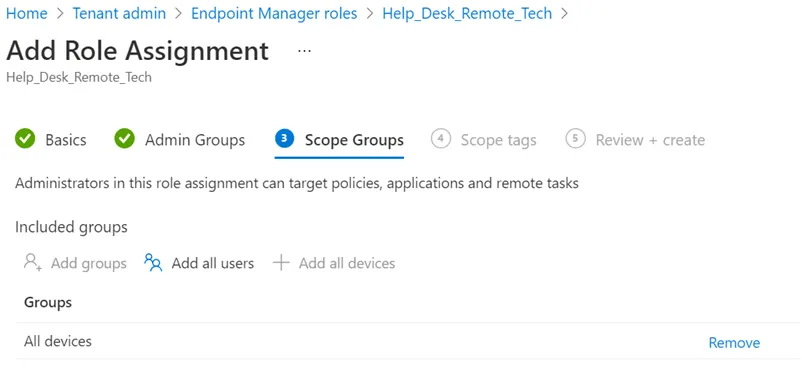
Task: Switch to the Admin Groups step
Action: (195, 140)
